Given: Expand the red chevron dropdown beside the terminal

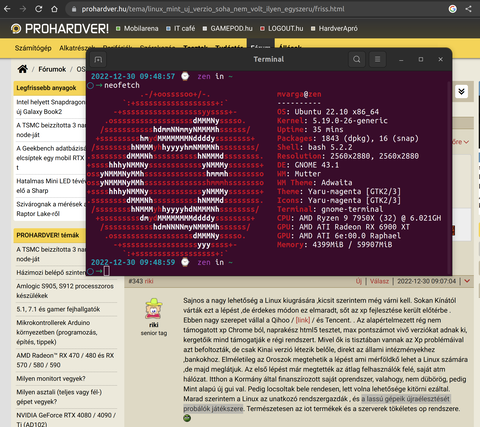Looking at the screenshot, I should 466,142.
